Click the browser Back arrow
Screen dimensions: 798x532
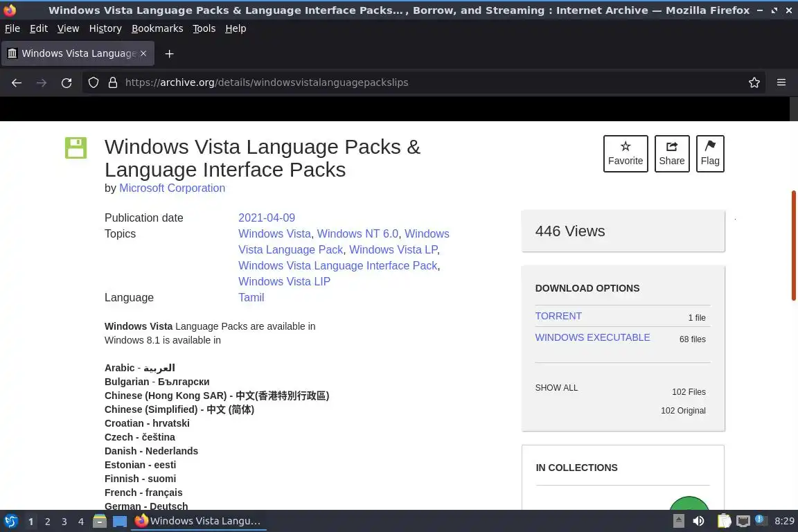17,82
